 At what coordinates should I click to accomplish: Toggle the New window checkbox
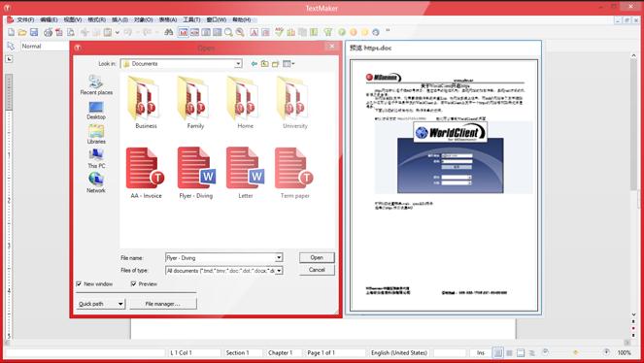(x=79, y=283)
